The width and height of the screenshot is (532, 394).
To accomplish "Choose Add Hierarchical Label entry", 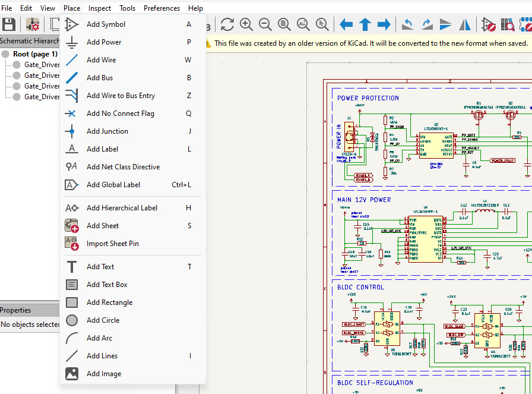I will (x=133, y=208).
